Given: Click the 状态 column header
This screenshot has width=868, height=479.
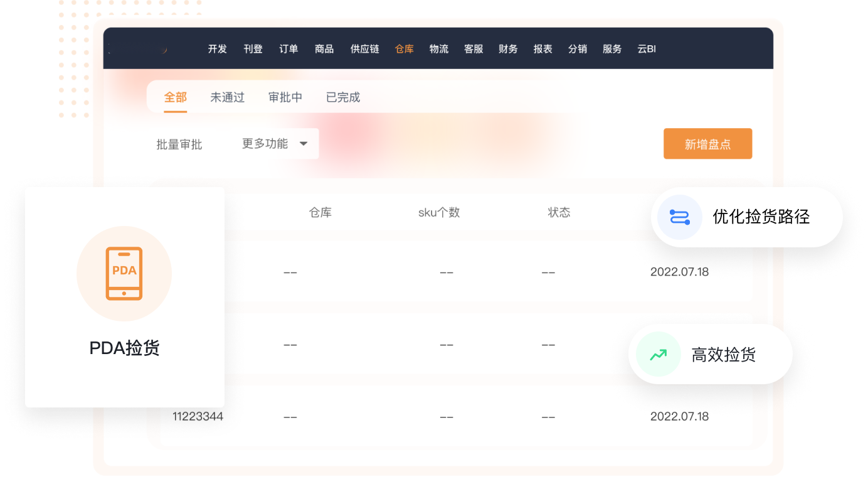Looking at the screenshot, I should coord(559,213).
